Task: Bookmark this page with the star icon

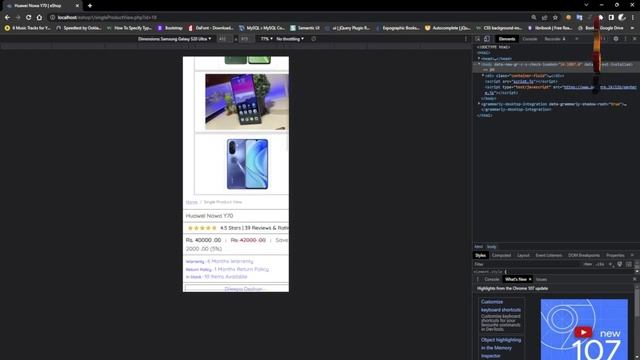Action: point(555,18)
